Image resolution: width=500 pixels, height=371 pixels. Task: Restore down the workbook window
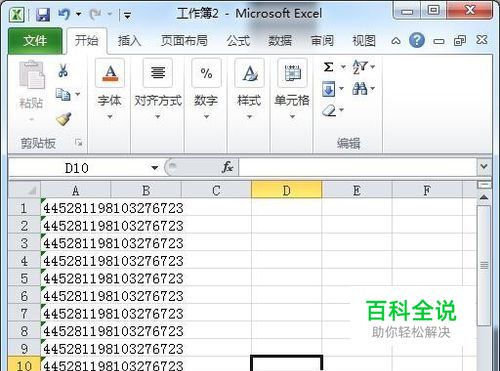460,41
